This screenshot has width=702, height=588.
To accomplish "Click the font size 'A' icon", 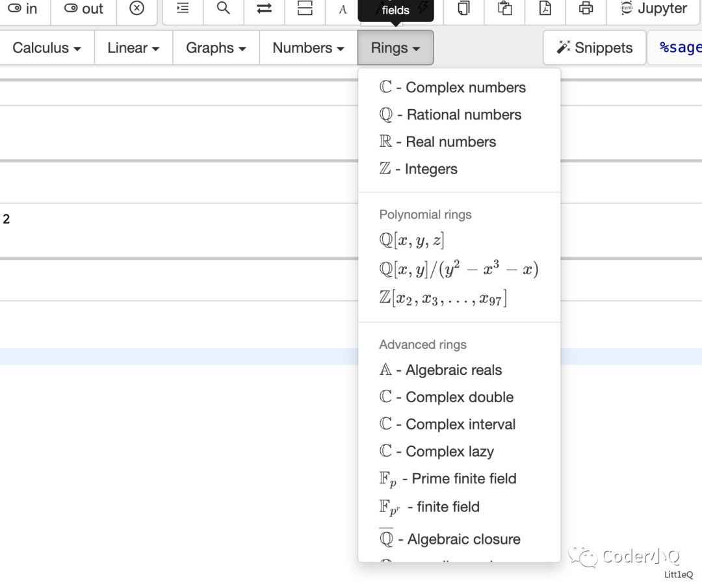I will [343, 9].
